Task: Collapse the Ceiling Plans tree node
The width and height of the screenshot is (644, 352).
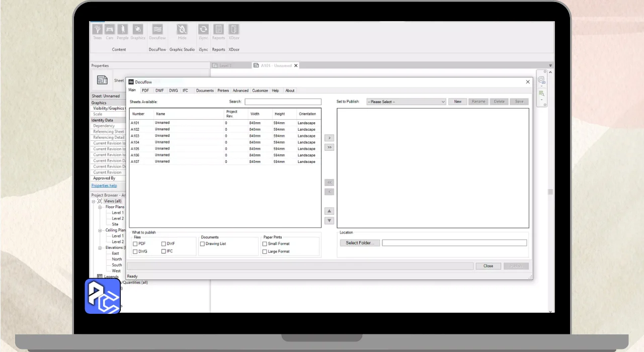Action: click(x=100, y=230)
